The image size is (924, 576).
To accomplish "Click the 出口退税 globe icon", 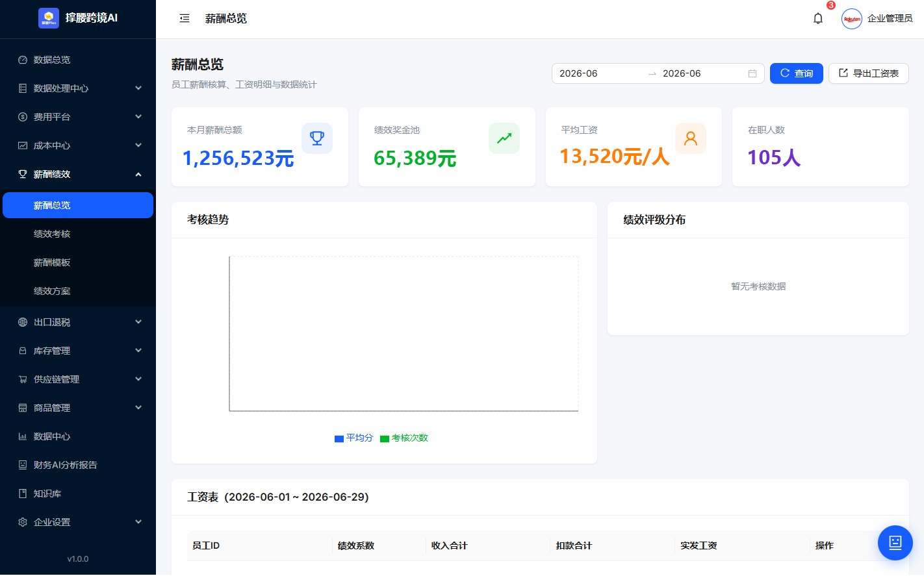I will click(x=23, y=322).
